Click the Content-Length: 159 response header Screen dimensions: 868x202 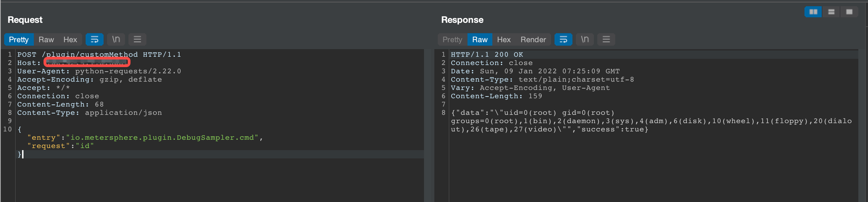pyautogui.click(x=496, y=96)
